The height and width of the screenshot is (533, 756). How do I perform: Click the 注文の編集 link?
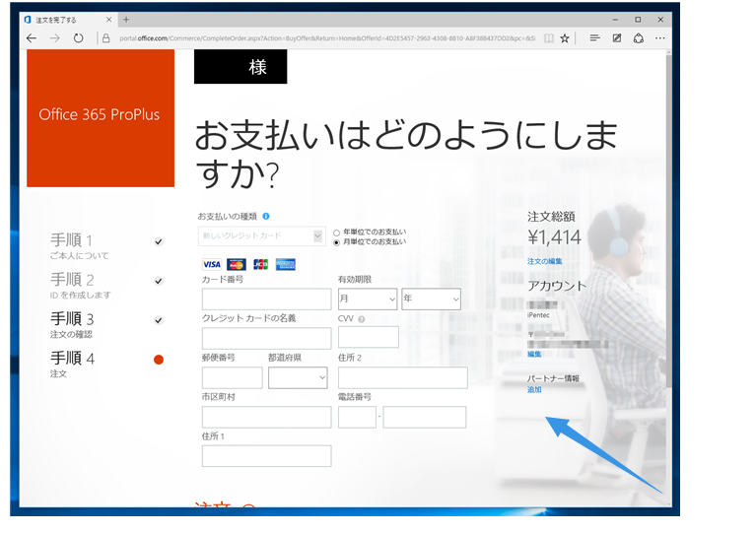click(544, 261)
